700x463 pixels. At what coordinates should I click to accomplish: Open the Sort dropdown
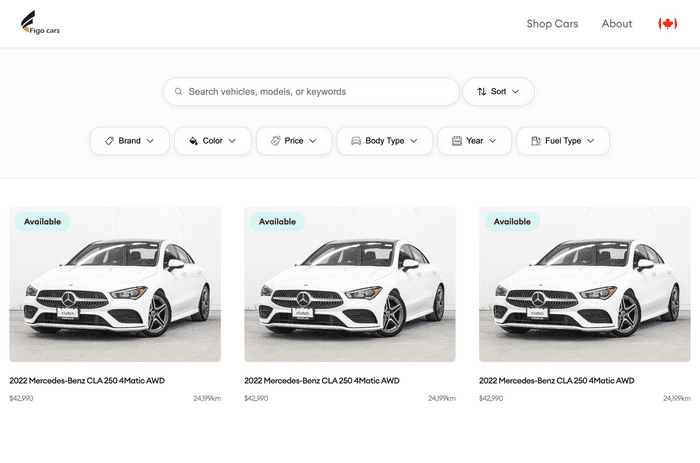pos(498,92)
